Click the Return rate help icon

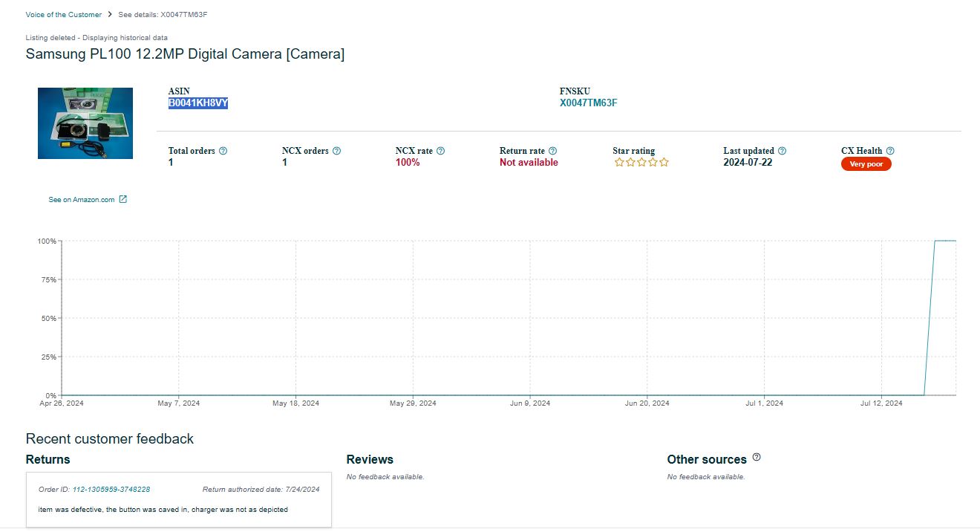[552, 151]
